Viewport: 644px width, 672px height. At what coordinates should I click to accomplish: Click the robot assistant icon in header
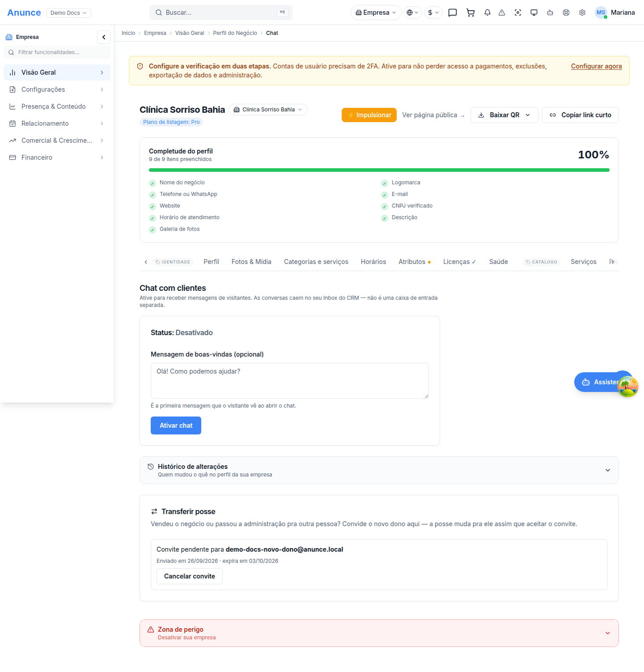click(x=550, y=13)
